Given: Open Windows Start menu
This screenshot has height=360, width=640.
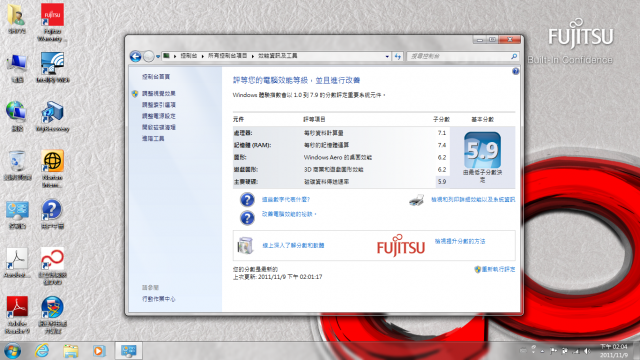Looking at the screenshot, I should (12, 351).
